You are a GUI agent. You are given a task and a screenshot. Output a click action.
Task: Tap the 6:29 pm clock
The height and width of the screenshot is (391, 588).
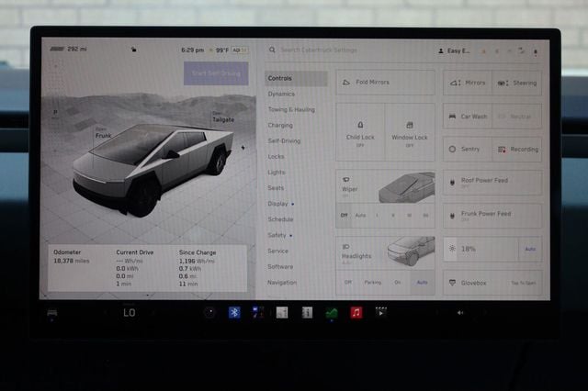192,50
